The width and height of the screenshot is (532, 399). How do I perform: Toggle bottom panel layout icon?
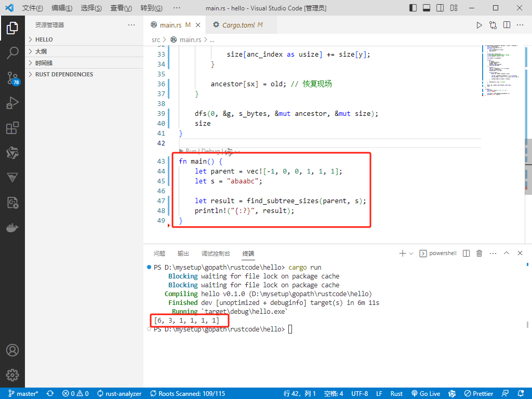click(x=427, y=8)
